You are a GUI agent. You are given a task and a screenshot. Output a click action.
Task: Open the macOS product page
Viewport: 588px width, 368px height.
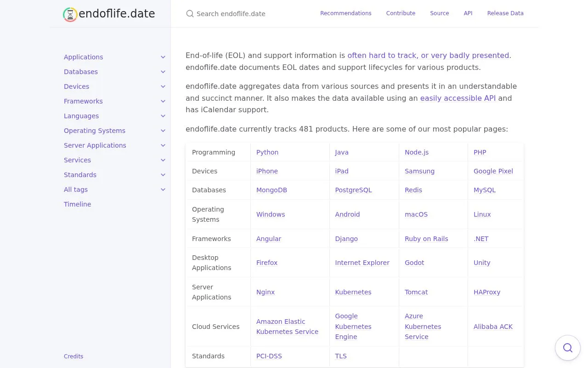click(x=416, y=214)
